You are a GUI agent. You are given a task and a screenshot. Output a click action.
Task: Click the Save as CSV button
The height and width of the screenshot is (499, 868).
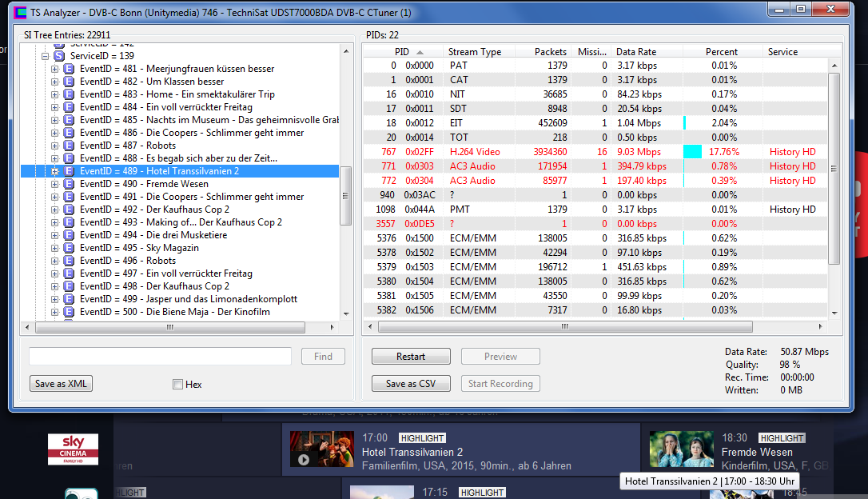411,384
